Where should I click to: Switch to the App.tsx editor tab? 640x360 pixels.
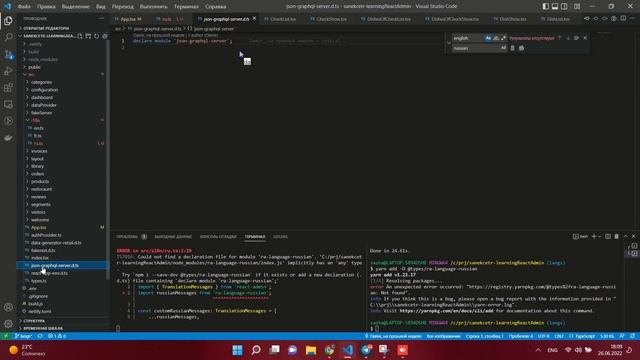(x=131, y=19)
